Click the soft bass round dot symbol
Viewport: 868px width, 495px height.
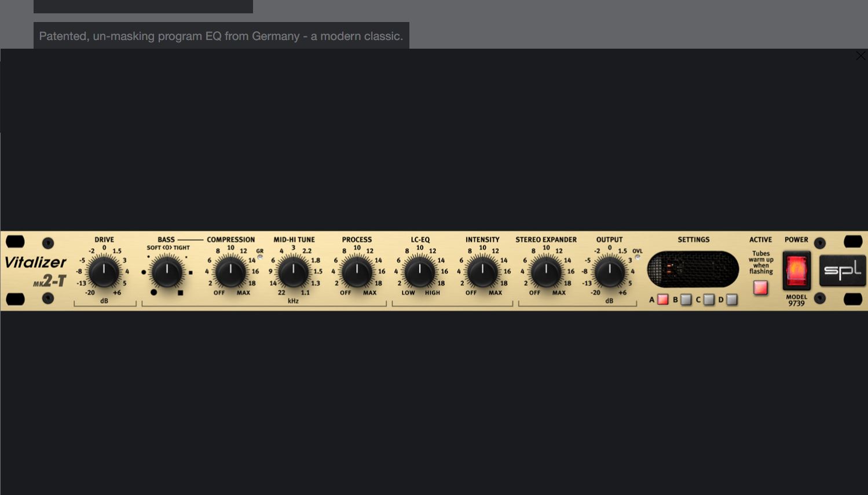point(153,292)
